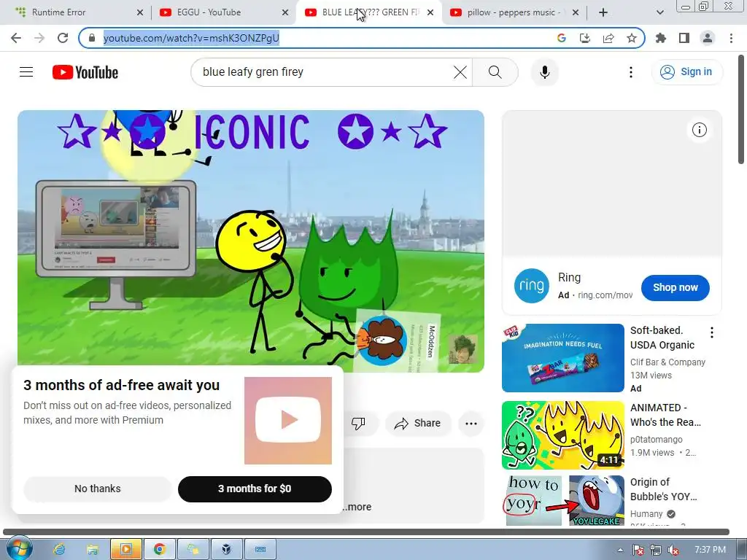The image size is (747, 560).
Task: Open Origin of Bubble's YOY... thumbnail
Action: point(562,500)
